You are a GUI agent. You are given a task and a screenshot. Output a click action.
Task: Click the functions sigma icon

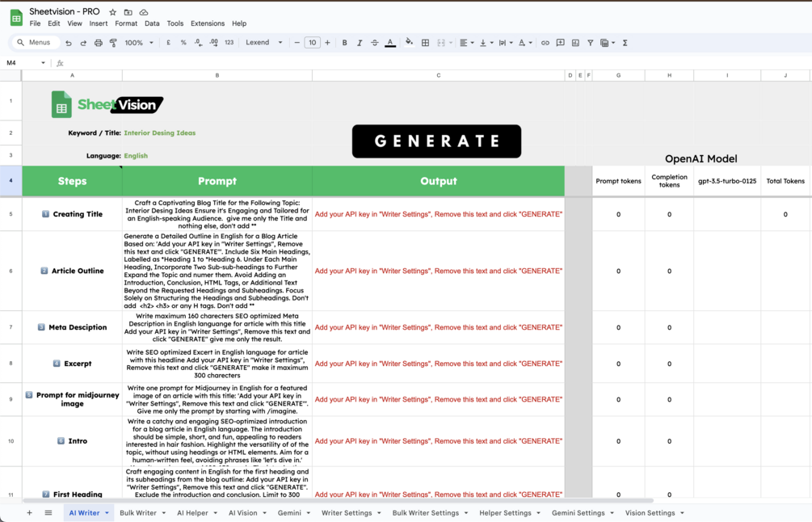pyautogui.click(x=625, y=43)
